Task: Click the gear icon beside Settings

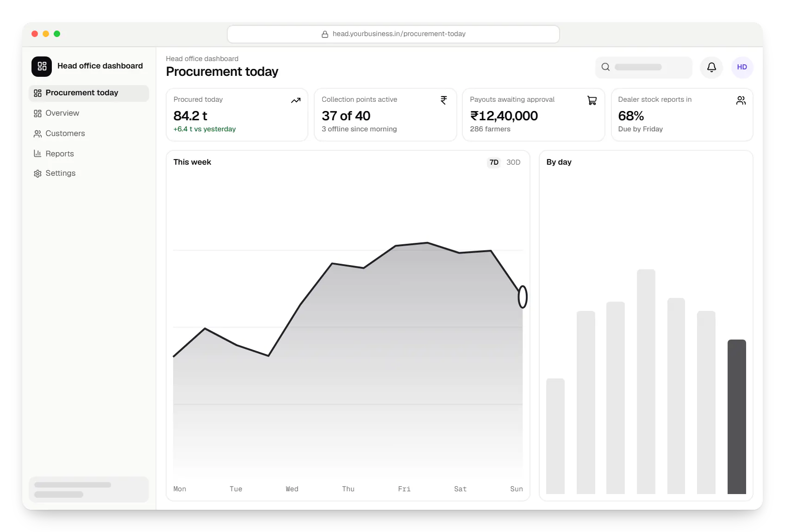Action: [38, 173]
